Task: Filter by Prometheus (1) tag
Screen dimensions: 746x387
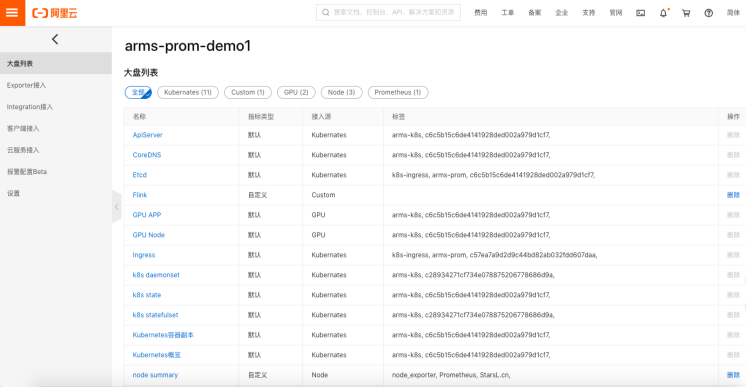Action: [398, 92]
